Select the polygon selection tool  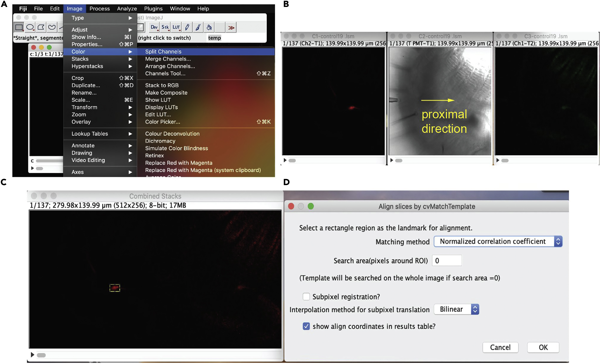click(41, 27)
